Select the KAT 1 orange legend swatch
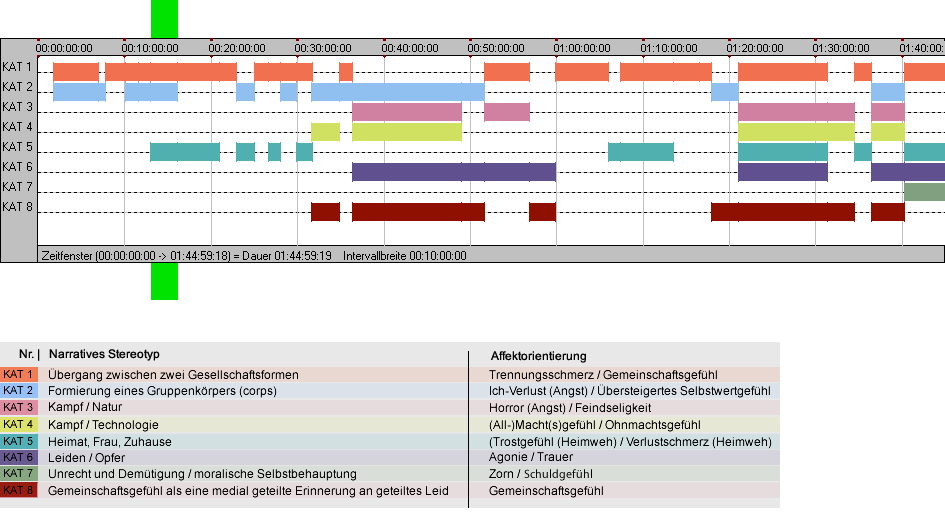945x530 pixels. point(19,374)
